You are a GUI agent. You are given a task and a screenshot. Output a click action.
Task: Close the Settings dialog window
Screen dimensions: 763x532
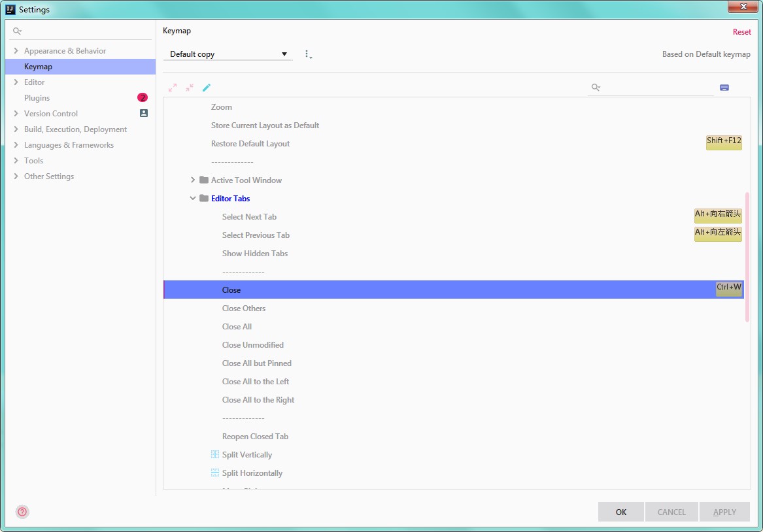point(743,7)
